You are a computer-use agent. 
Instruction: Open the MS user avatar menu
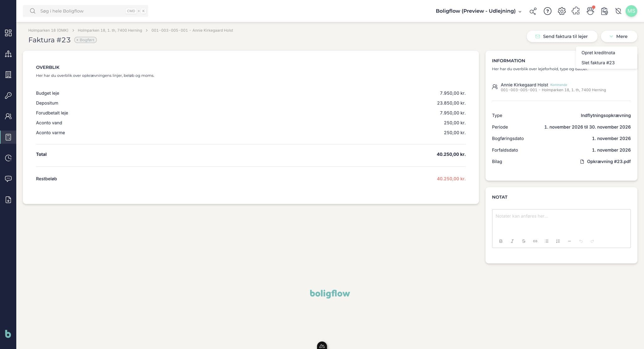pyautogui.click(x=631, y=11)
